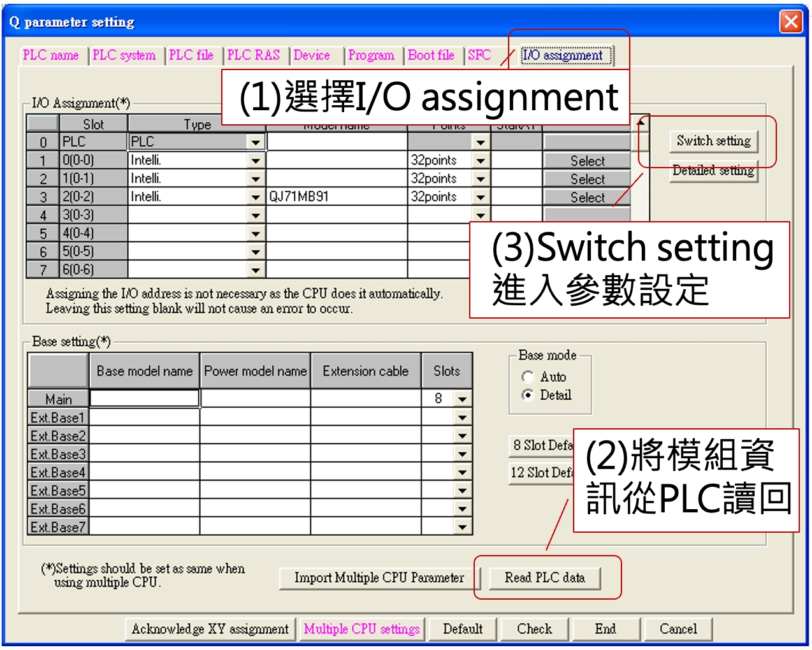Click Import Multiple CPU Parameter
Image resolution: width=812 pixels, height=650 pixels.
point(379,578)
